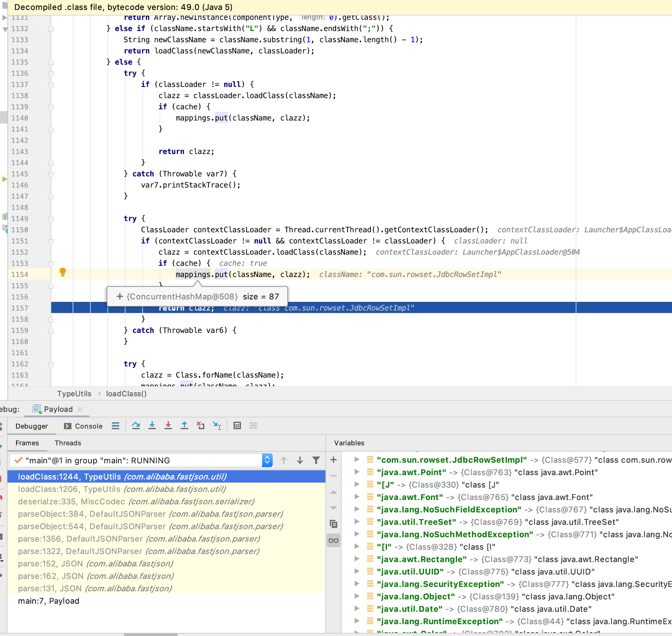Switch to the Frames tab
This screenshot has width=672, height=636.
pos(27,443)
